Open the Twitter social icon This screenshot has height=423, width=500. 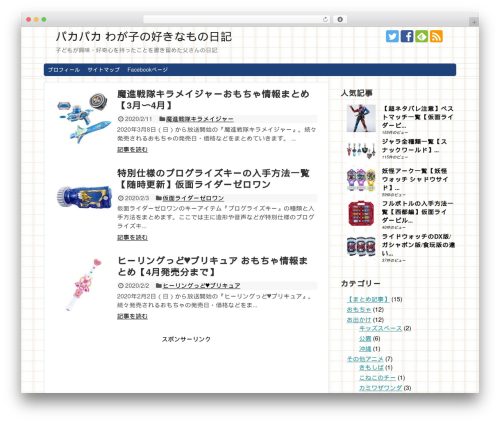click(392, 36)
